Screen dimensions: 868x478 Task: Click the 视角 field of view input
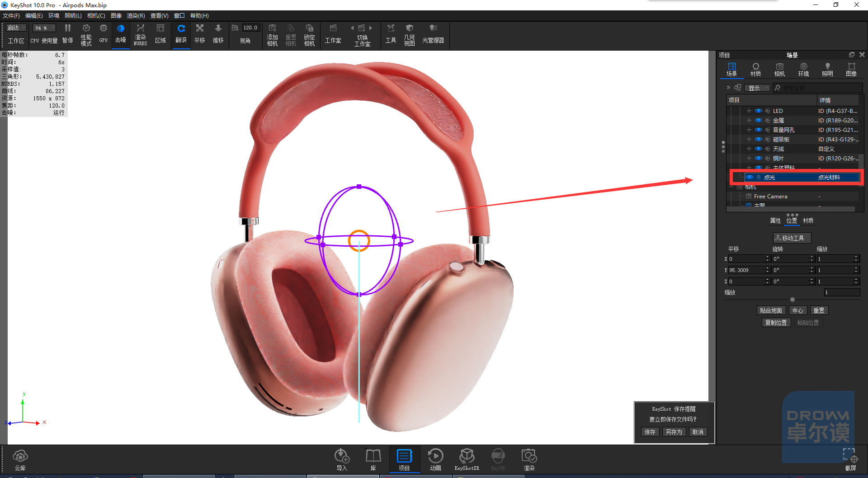coord(250,28)
